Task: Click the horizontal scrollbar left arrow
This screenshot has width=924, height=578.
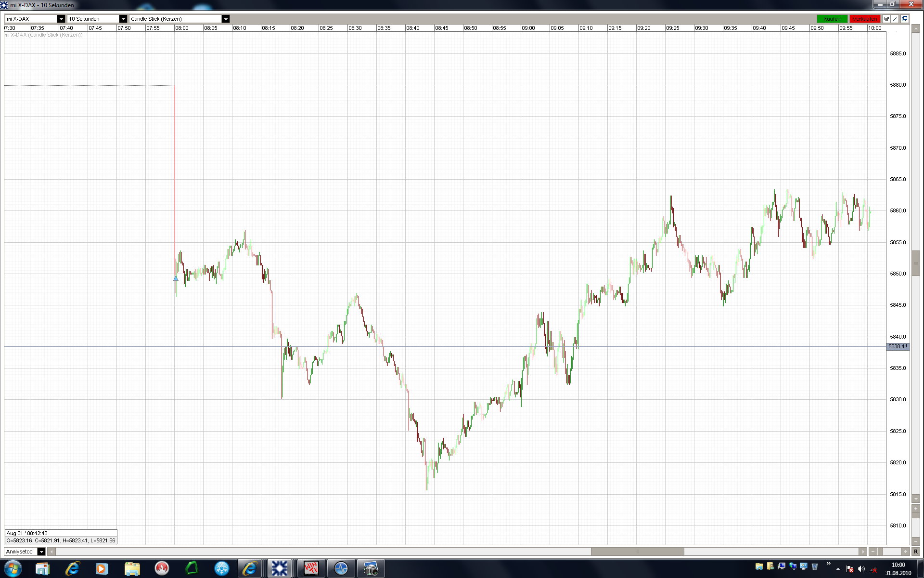Action: click(51, 552)
